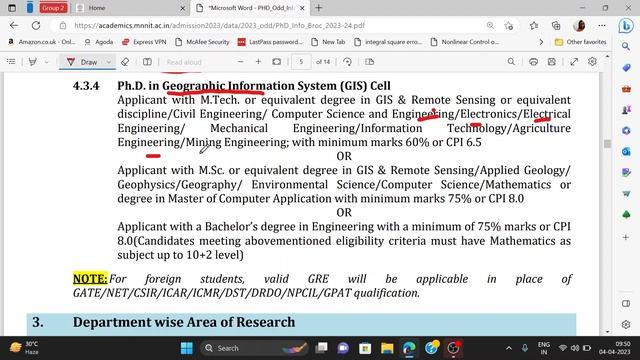This screenshot has height=360, width=640.
Task: Open PDF viewer settings gear
Action: coord(592,62)
